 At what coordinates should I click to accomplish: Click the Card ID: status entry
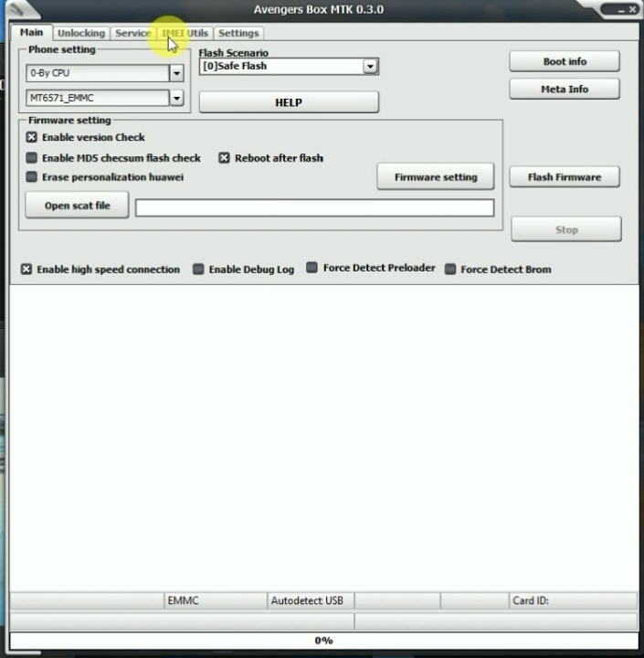coord(573,600)
